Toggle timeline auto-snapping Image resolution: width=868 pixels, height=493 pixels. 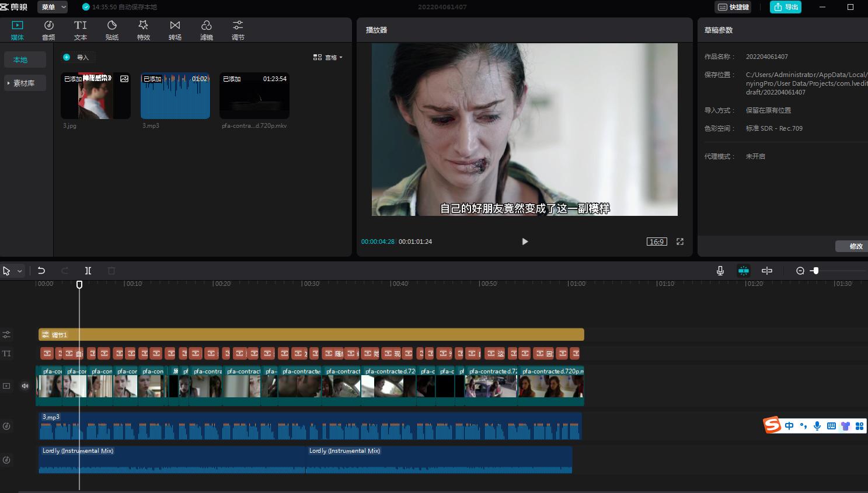[x=744, y=271]
